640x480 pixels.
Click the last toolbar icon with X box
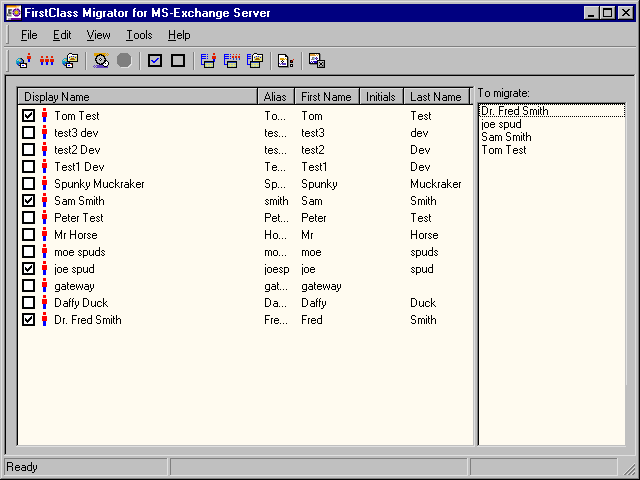317,61
